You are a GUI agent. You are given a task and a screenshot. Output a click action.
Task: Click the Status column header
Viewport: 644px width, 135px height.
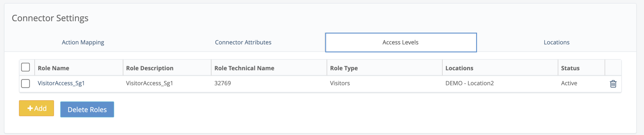[x=570, y=68]
